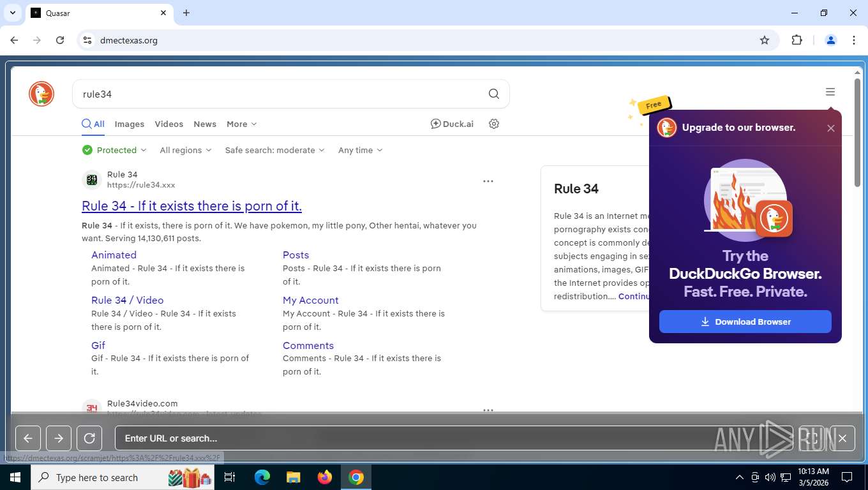This screenshot has height=490, width=868.
Task: Open the tab search dropdown arrow
Action: (x=12, y=13)
